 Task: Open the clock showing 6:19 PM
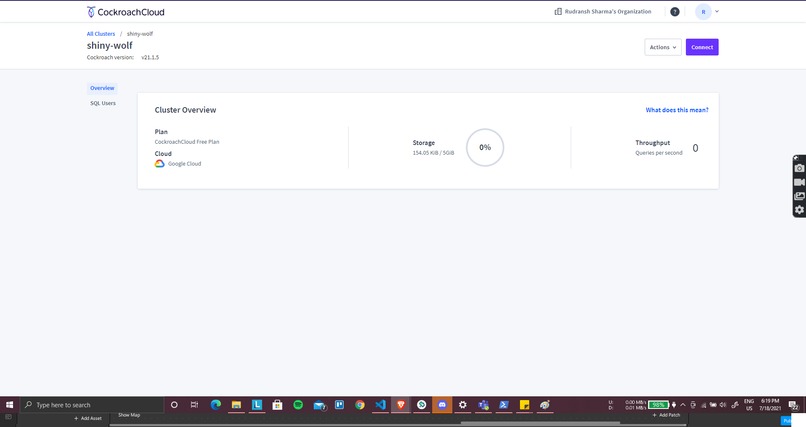pos(770,405)
